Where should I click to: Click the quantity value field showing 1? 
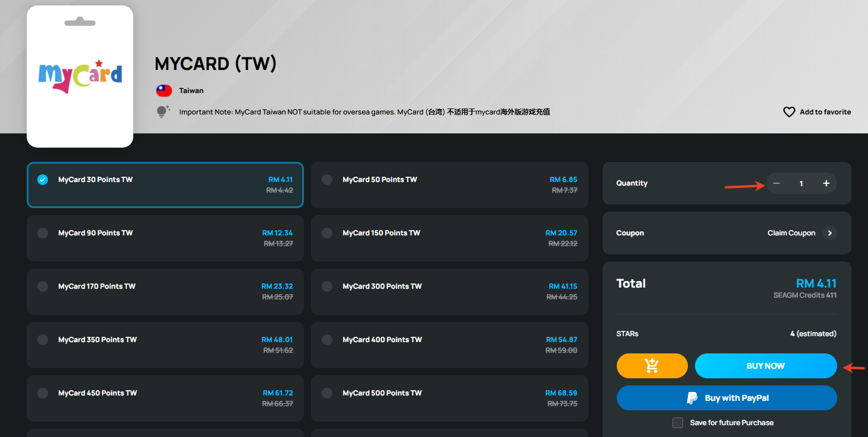pos(801,183)
